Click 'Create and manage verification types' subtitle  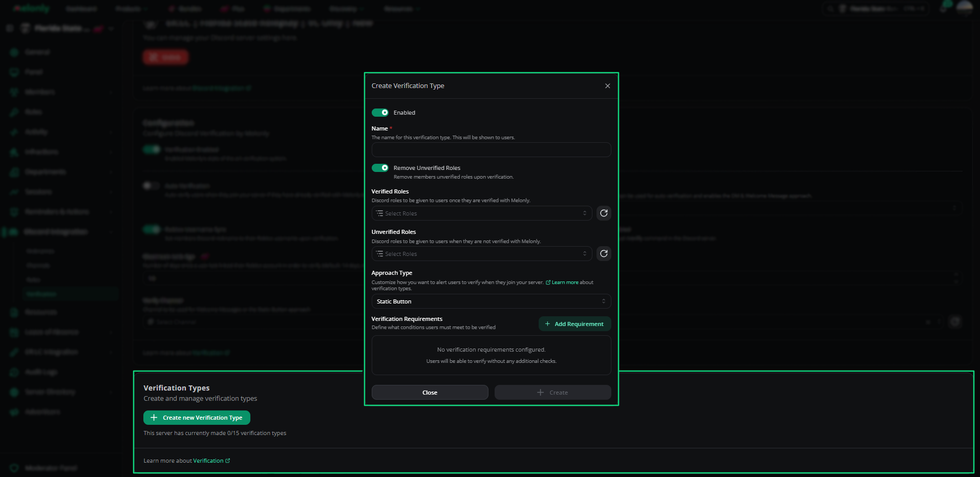[x=200, y=398]
